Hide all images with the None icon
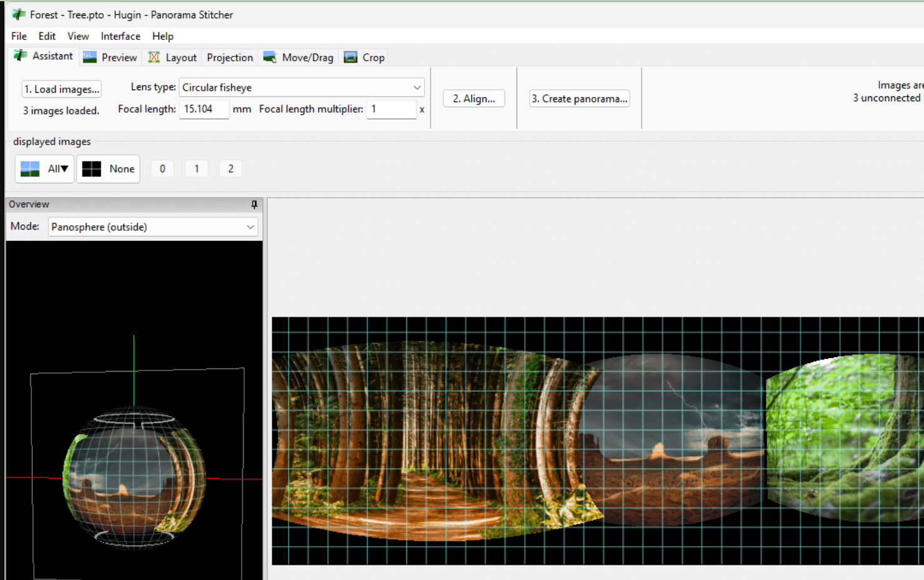 91,168
